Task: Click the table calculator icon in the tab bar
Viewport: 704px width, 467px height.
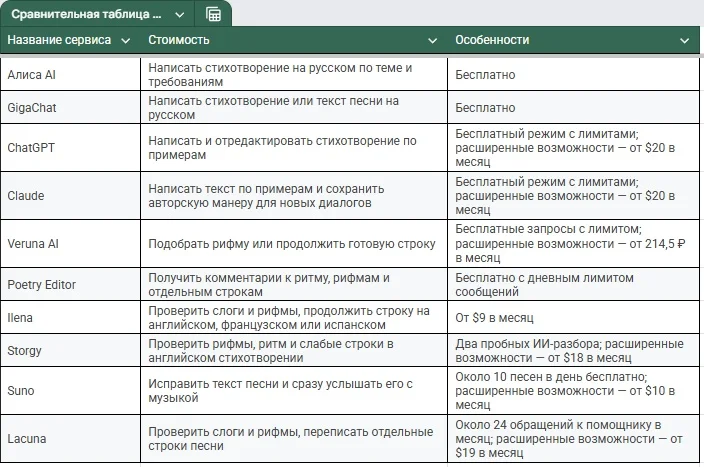Action: click(x=213, y=14)
